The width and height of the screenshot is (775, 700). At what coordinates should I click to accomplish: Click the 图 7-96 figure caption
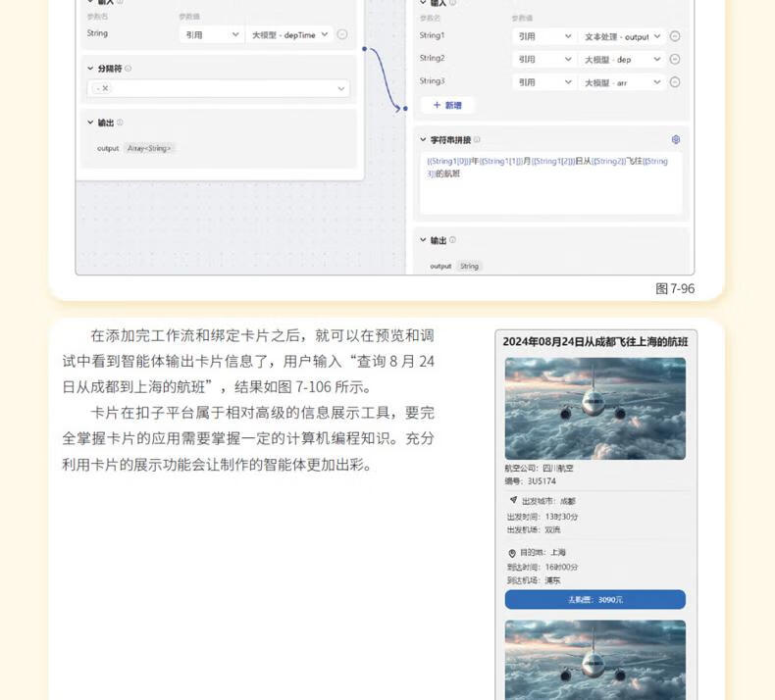675,289
